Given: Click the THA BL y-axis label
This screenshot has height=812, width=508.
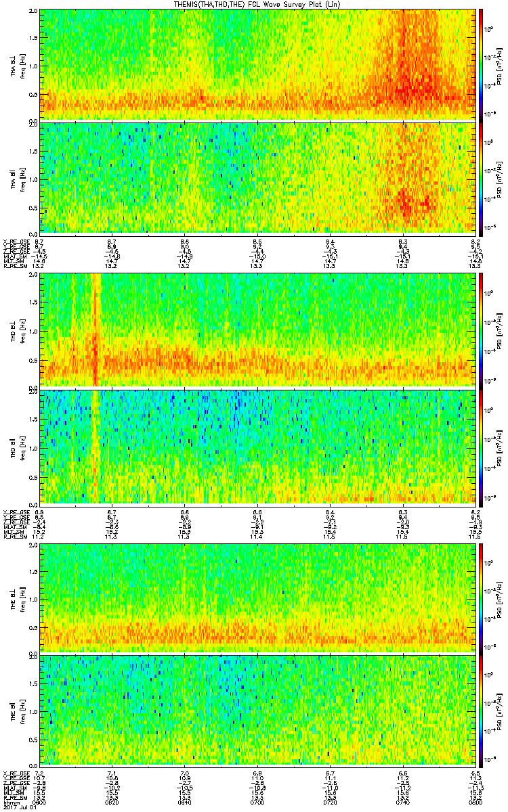Looking at the screenshot, I should [14, 64].
